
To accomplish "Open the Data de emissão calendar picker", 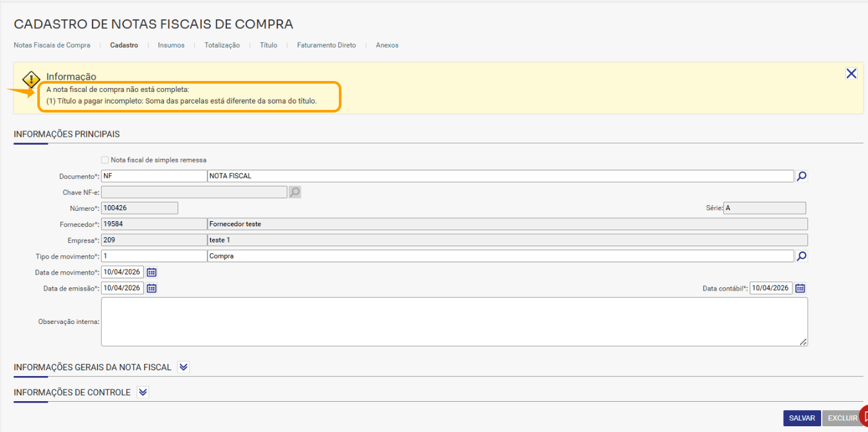I will tap(152, 288).
